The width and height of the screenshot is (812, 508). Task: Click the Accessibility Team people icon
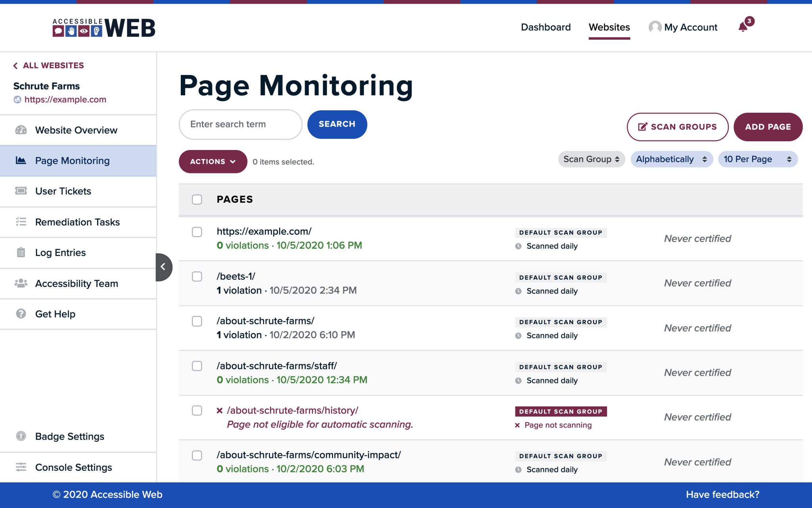pyautogui.click(x=21, y=283)
